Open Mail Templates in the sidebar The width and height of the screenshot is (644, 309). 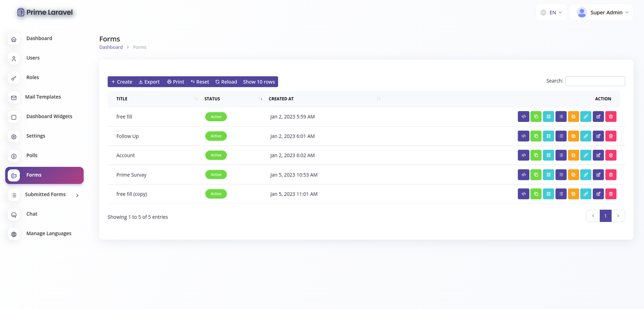click(x=43, y=97)
